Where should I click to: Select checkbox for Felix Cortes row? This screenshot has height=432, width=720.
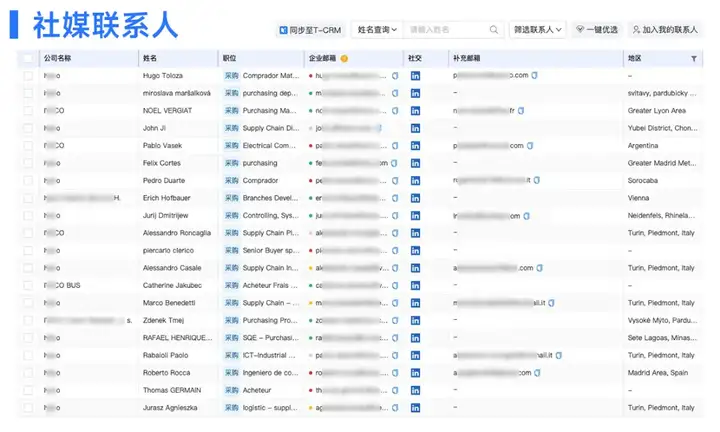click(x=27, y=163)
